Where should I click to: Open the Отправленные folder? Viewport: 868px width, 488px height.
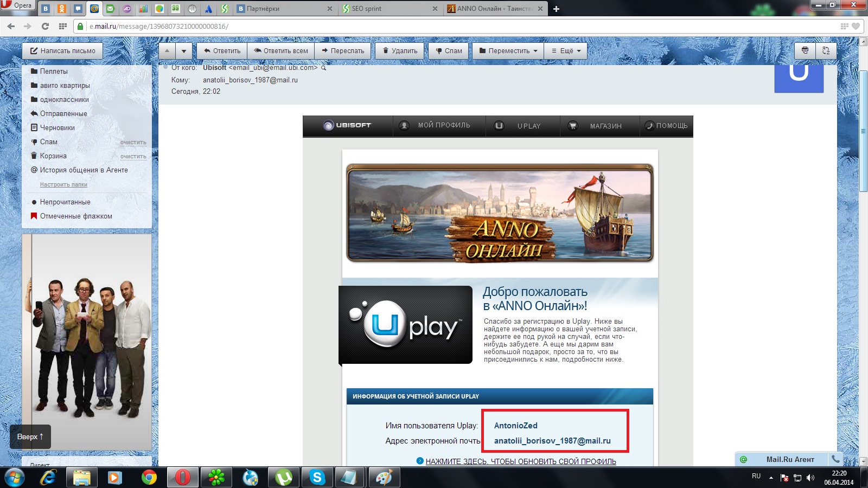click(x=63, y=114)
